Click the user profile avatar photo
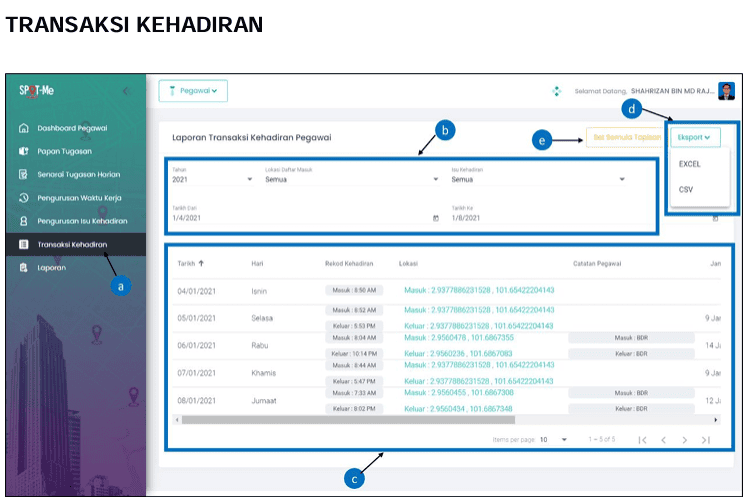 726,91
